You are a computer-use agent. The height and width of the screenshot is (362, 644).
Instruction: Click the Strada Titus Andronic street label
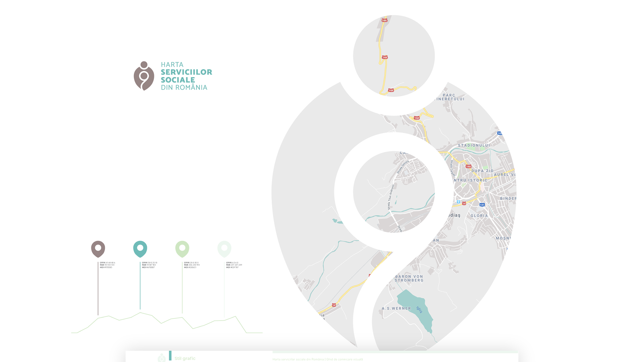point(391,197)
